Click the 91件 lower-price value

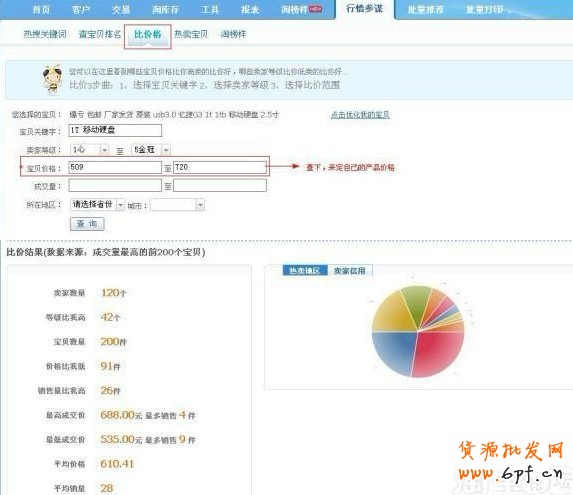(110, 366)
